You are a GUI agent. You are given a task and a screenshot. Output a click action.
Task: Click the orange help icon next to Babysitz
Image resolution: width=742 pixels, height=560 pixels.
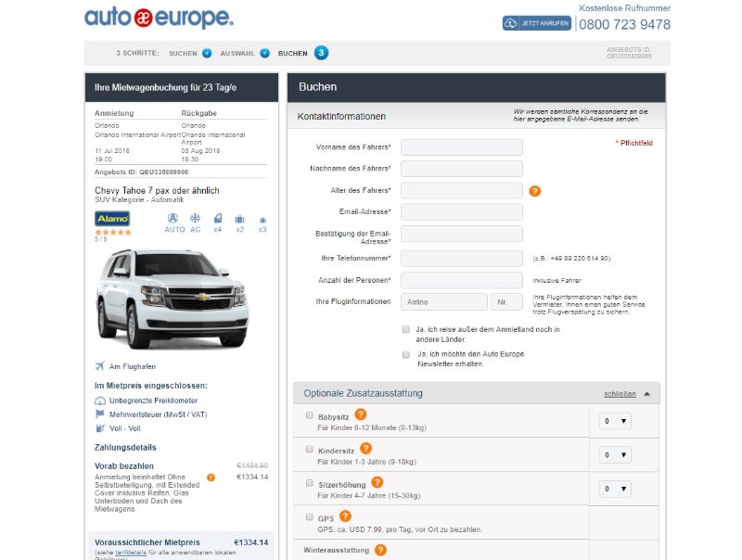(x=361, y=414)
